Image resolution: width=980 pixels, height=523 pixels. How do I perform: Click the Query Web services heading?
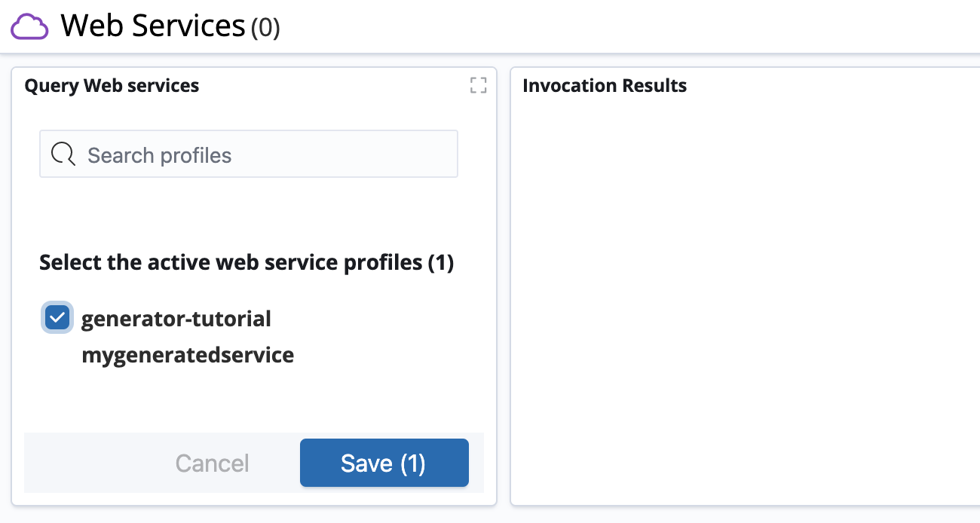coord(112,85)
